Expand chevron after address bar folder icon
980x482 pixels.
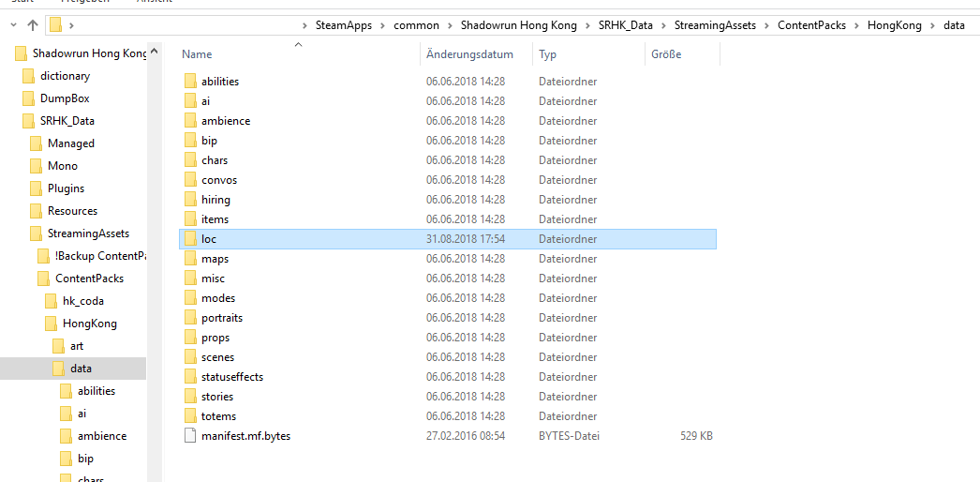(x=72, y=25)
